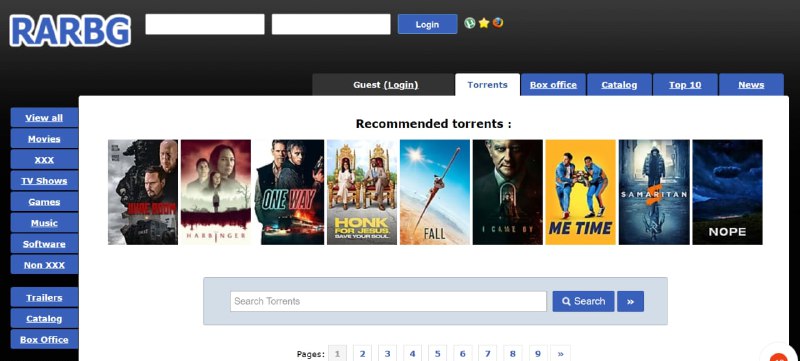Screen dimensions: 800x361
Task: Go to page 7
Action: (x=487, y=353)
